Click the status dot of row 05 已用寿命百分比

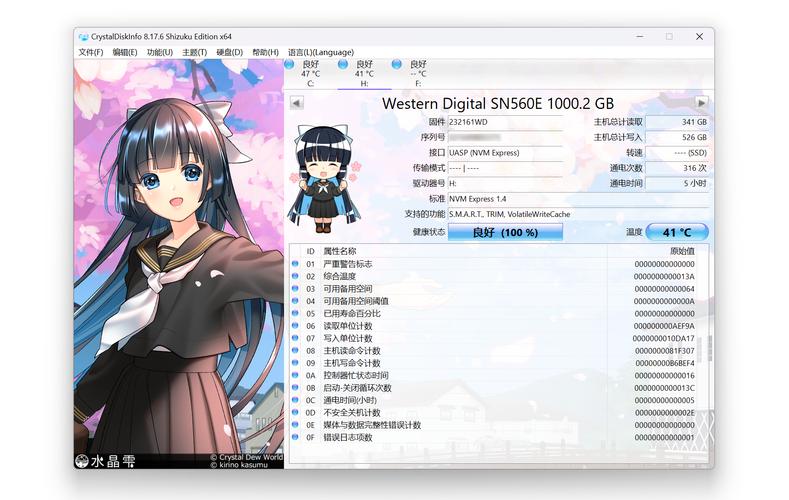coord(295,313)
